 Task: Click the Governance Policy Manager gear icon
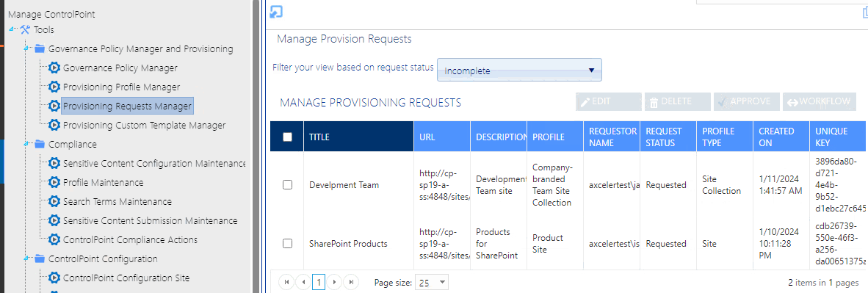click(54, 68)
